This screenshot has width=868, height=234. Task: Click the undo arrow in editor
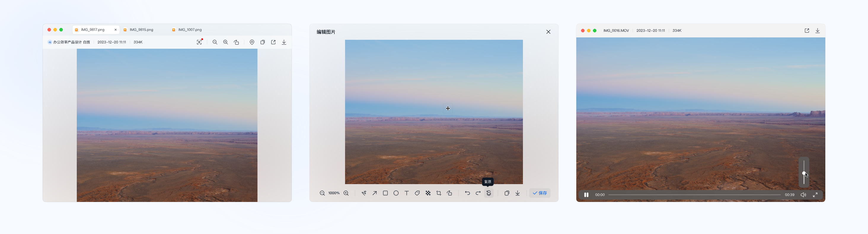point(467,193)
